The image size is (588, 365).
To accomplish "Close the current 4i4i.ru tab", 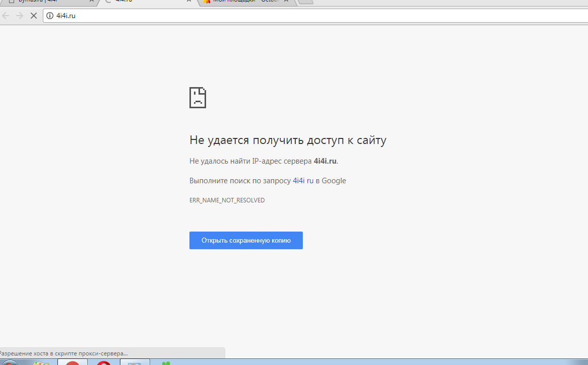I will click(189, 2).
